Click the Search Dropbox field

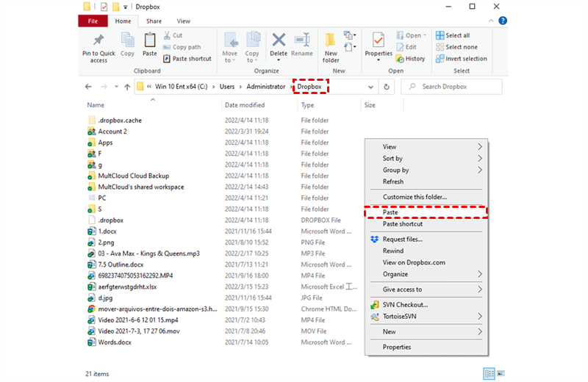(451, 87)
